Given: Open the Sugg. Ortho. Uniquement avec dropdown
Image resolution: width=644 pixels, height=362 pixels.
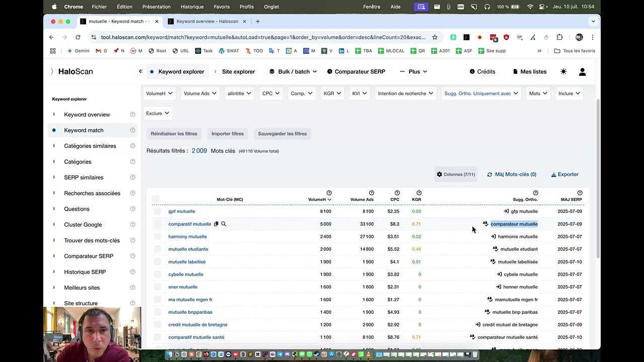Looking at the screenshot, I should 481,94.
